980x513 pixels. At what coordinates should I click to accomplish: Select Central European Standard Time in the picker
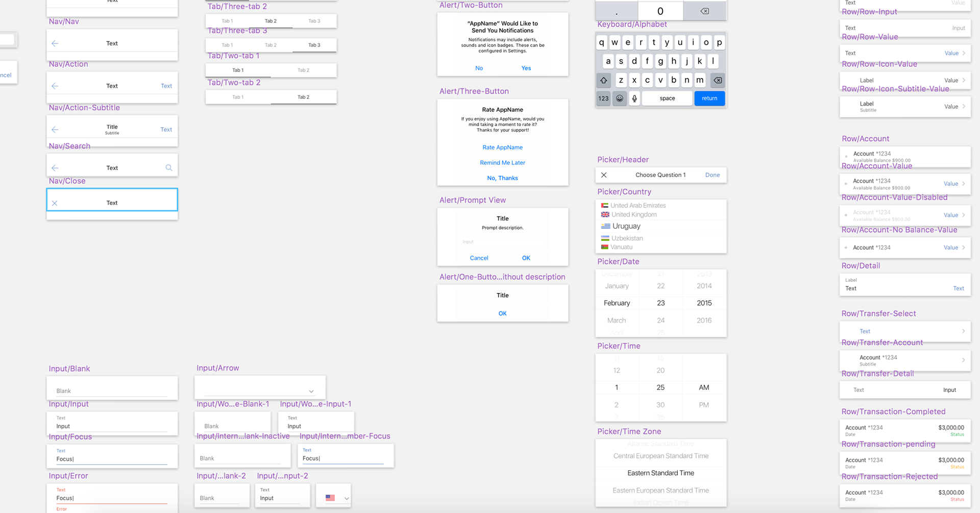coord(661,456)
